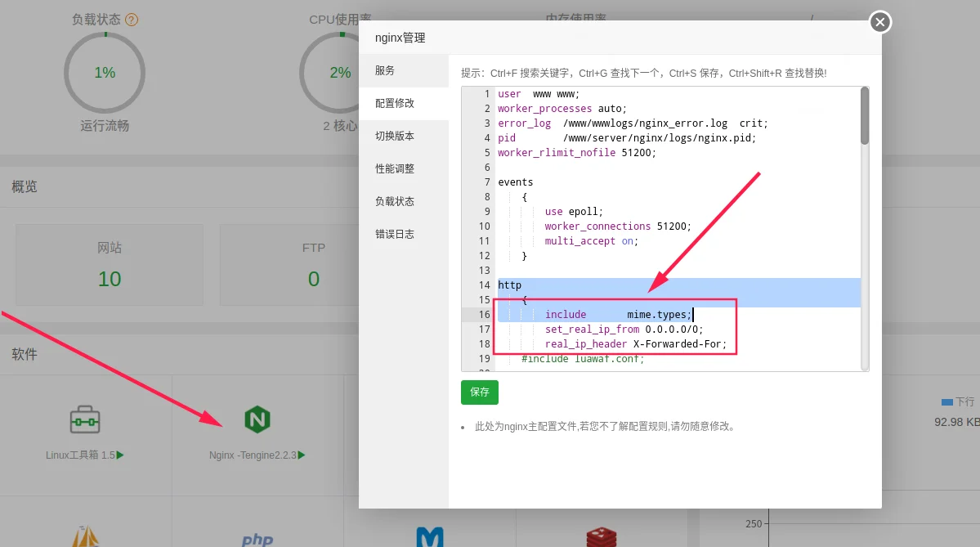
Task: Click the blue M software icon
Action: point(430,537)
